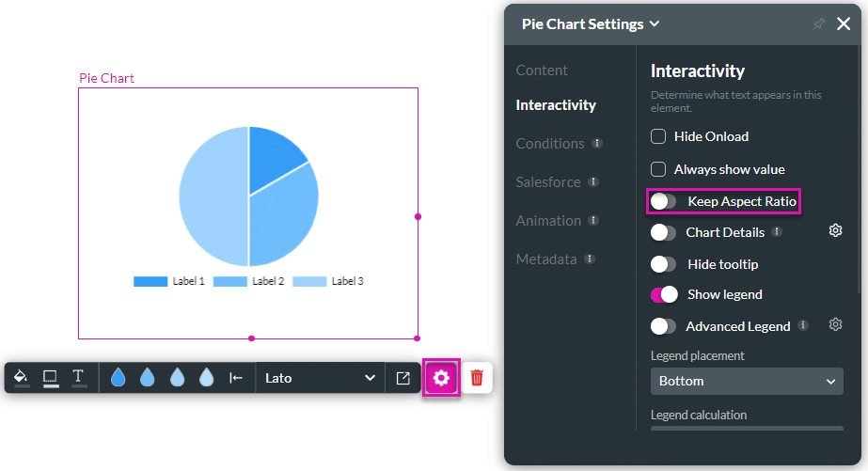Open the text color tool

click(79, 378)
